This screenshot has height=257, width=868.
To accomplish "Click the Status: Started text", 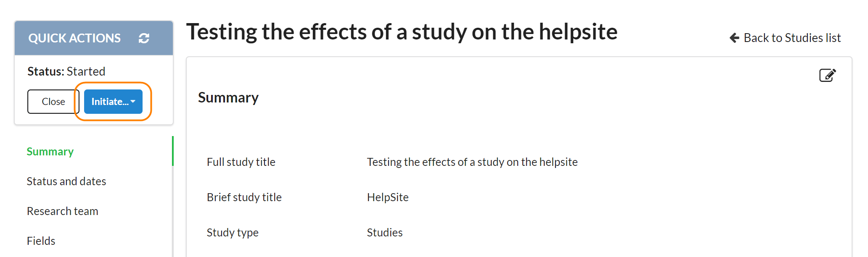I will (66, 71).
